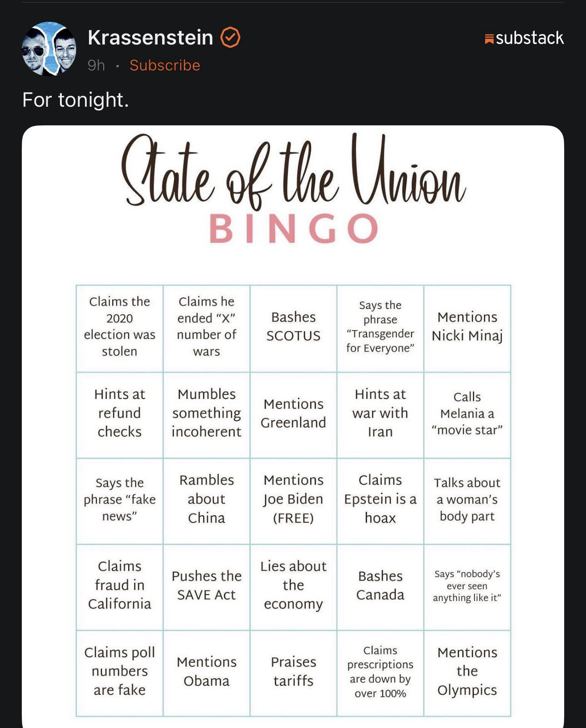Select the "Bashes Canada" bingo square
This screenshot has width=586, height=728.
pos(380,585)
